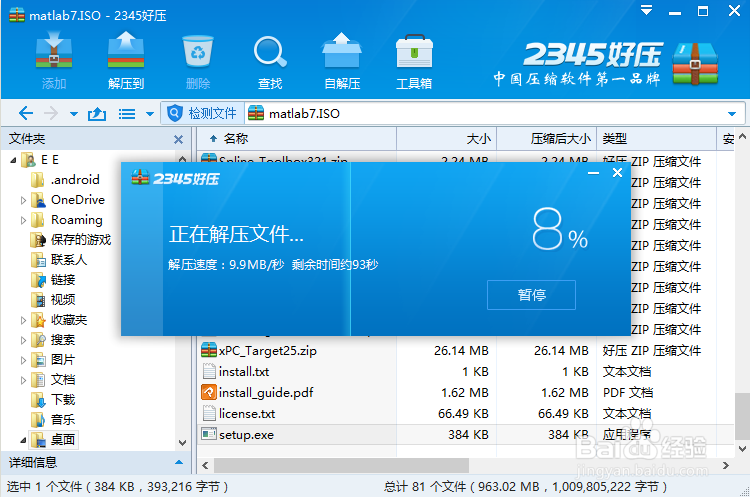Click the 66.49 KB license size cell
This screenshot has height=497, width=750.
coord(463,414)
